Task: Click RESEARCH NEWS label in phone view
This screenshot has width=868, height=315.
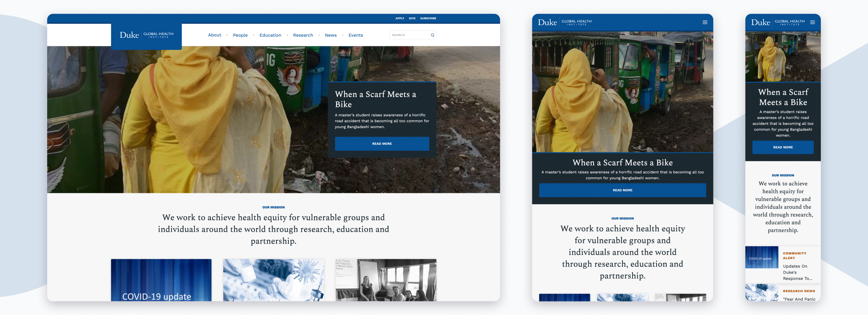Action: click(x=799, y=291)
